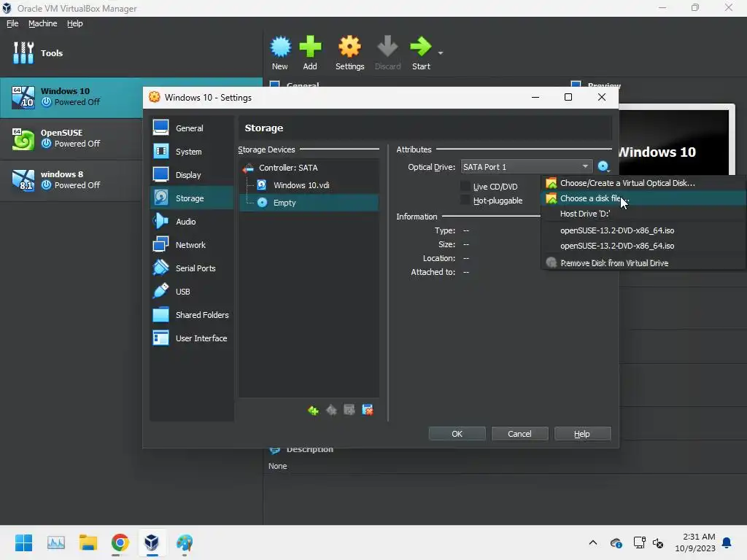Open the Paint app taskbar icon

[x=185, y=542]
